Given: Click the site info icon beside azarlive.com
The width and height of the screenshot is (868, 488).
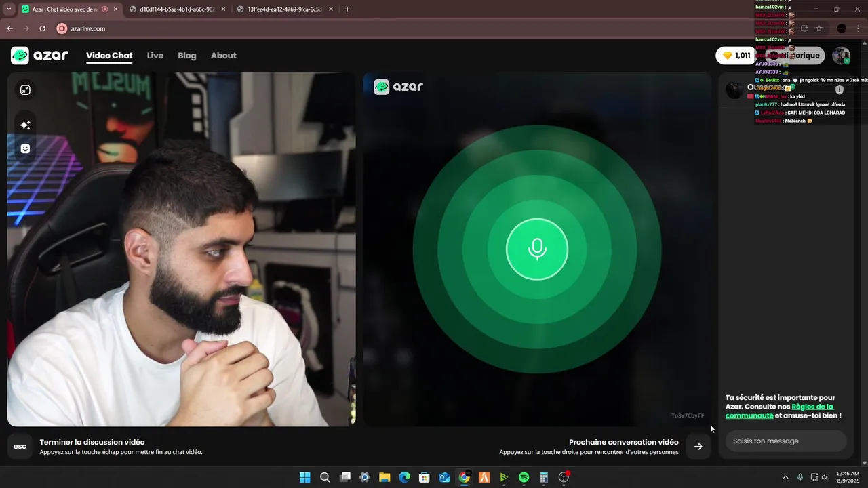Looking at the screenshot, I should (62, 28).
